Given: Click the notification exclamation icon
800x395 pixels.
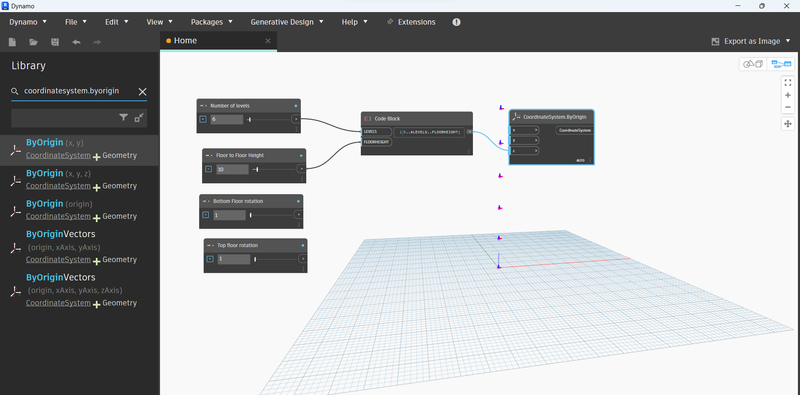Looking at the screenshot, I should click(x=457, y=22).
